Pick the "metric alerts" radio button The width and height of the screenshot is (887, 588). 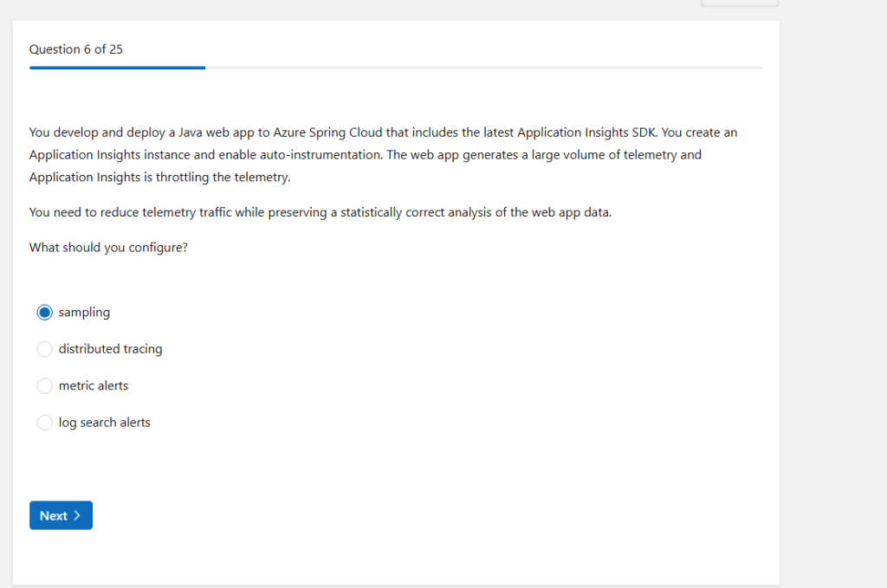[45, 385]
